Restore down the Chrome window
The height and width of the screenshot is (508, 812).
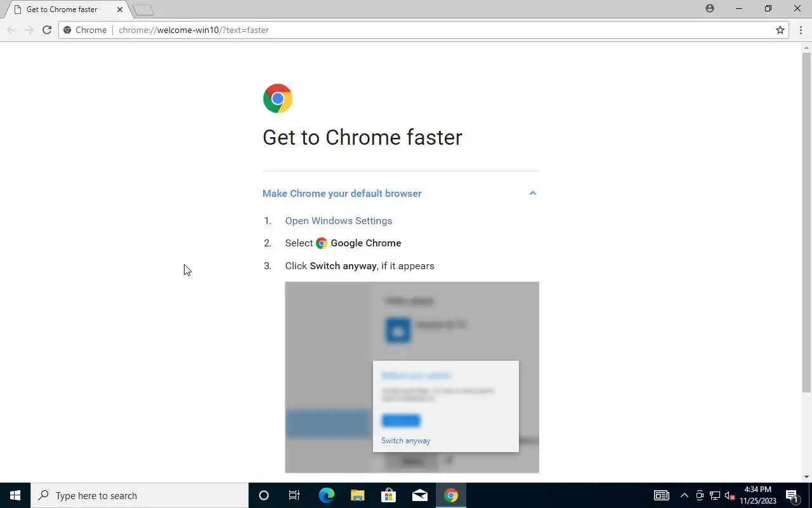click(x=768, y=8)
